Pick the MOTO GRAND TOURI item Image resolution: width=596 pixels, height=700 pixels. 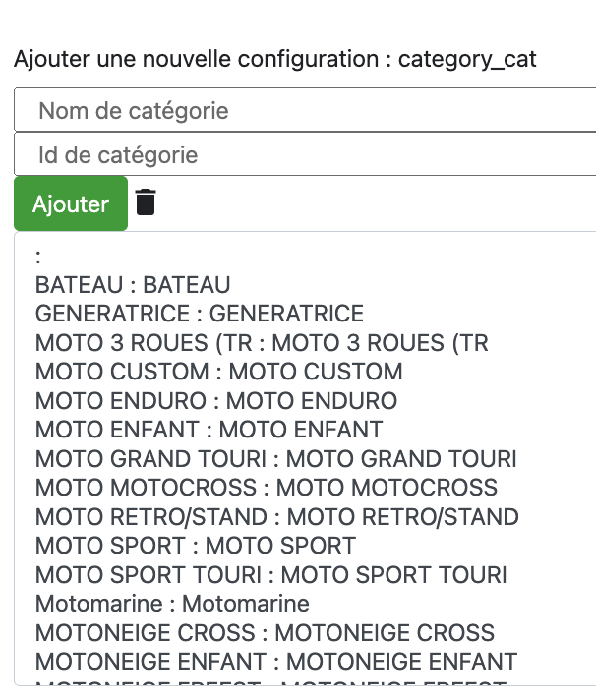(276, 458)
